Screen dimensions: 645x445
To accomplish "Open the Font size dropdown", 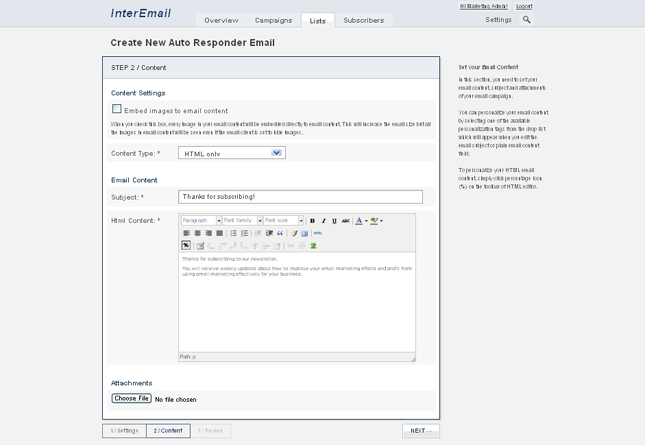I will 283,221.
